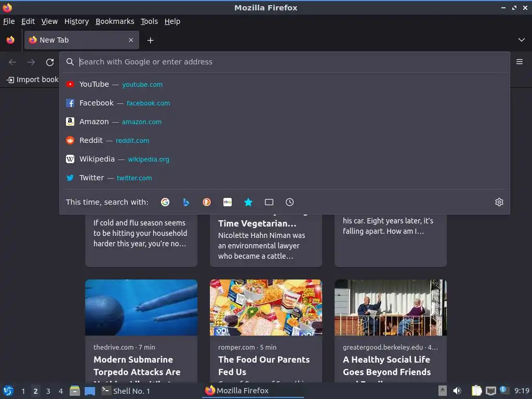Search this time with eBay
The image size is (532, 399).
click(x=228, y=202)
